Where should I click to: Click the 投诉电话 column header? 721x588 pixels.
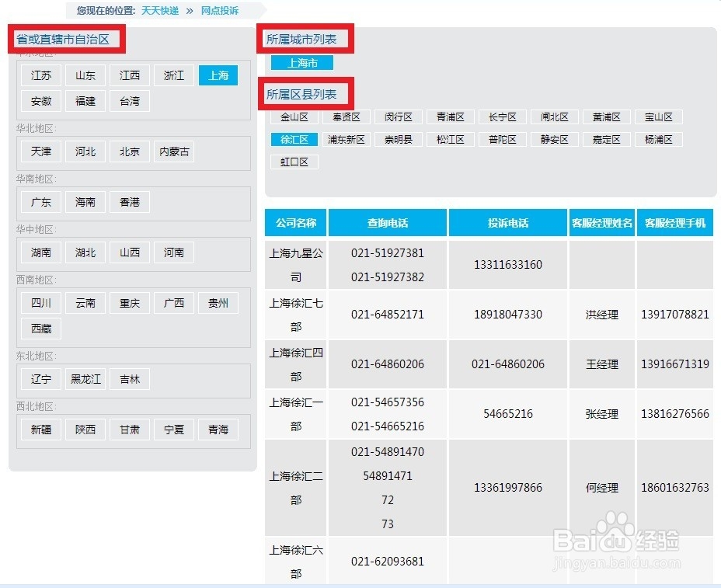(x=508, y=223)
